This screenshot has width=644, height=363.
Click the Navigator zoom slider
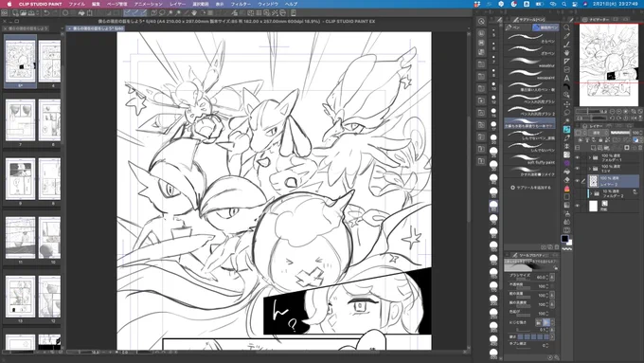tap(591, 112)
